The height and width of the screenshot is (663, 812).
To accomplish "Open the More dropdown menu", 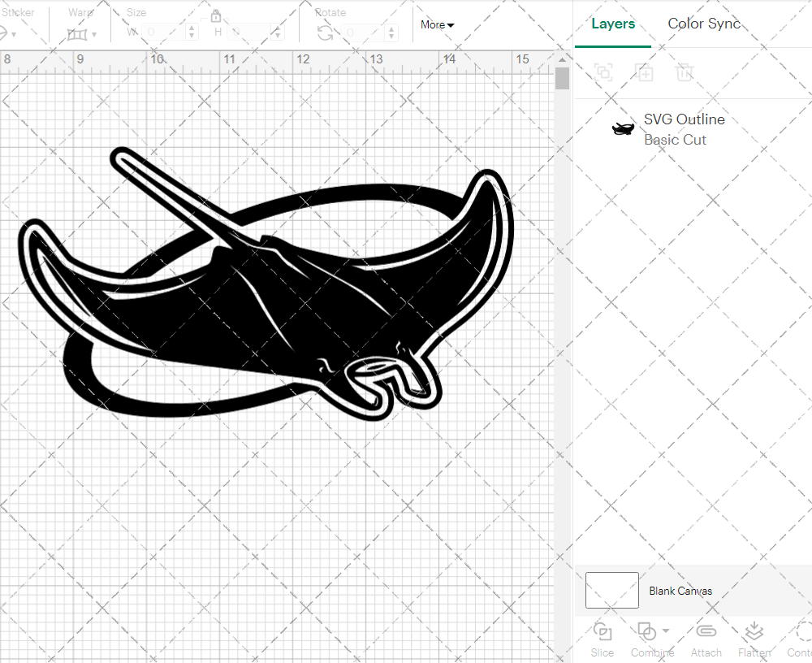I will click(x=437, y=25).
